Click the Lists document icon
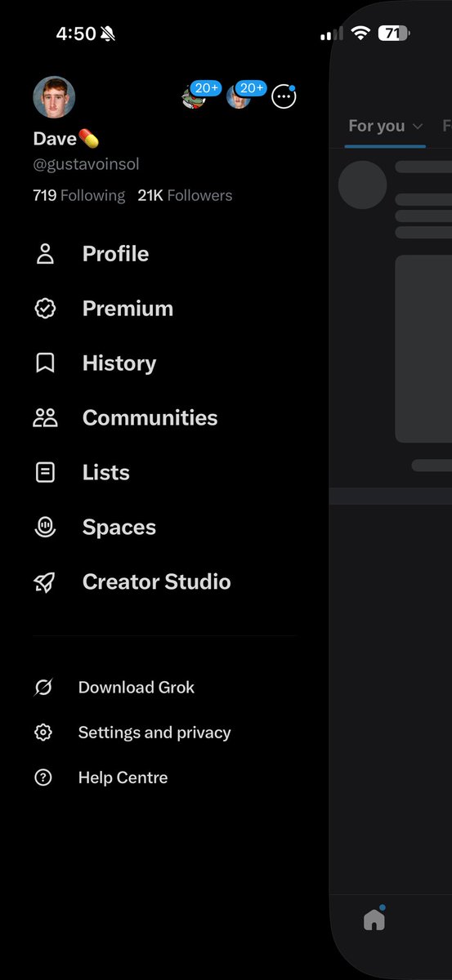452x980 pixels. tap(45, 473)
